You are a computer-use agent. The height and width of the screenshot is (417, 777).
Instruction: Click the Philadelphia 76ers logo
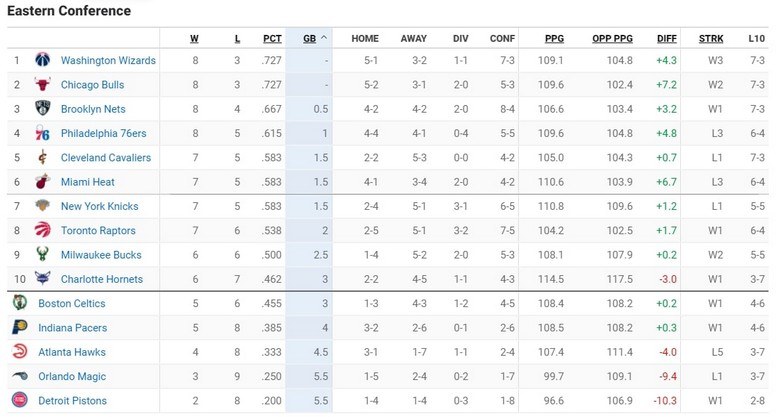(x=42, y=133)
